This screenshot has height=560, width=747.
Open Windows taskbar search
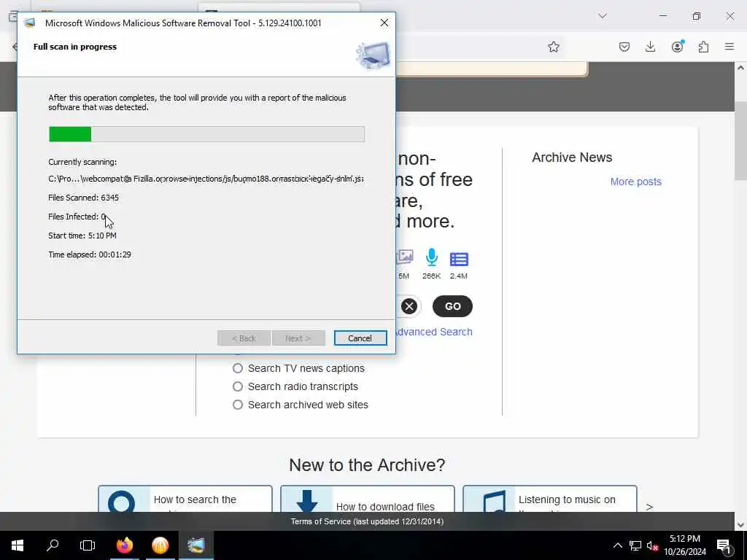(x=53, y=545)
